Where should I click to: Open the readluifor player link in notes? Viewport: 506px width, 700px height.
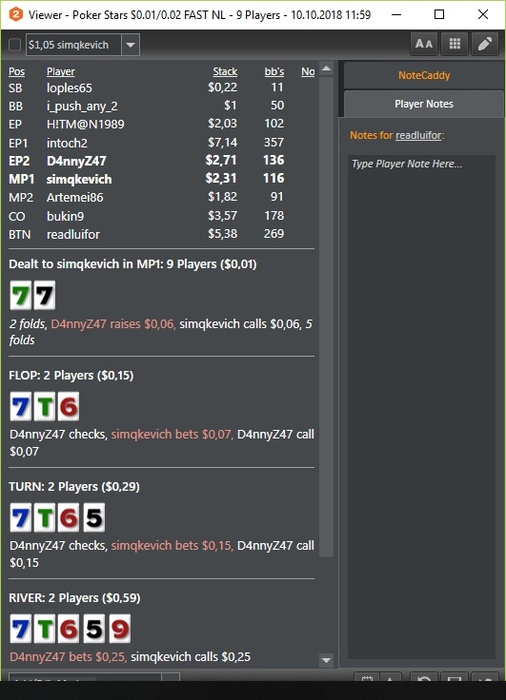point(418,135)
